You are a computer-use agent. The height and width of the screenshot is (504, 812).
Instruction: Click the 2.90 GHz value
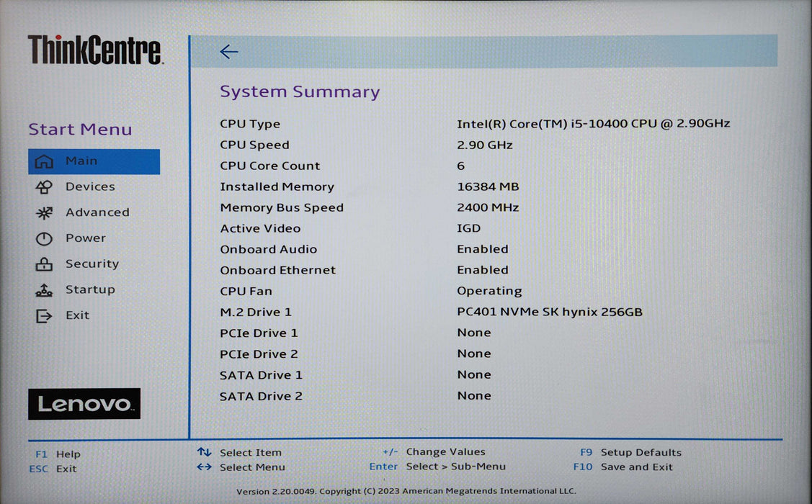pos(485,145)
